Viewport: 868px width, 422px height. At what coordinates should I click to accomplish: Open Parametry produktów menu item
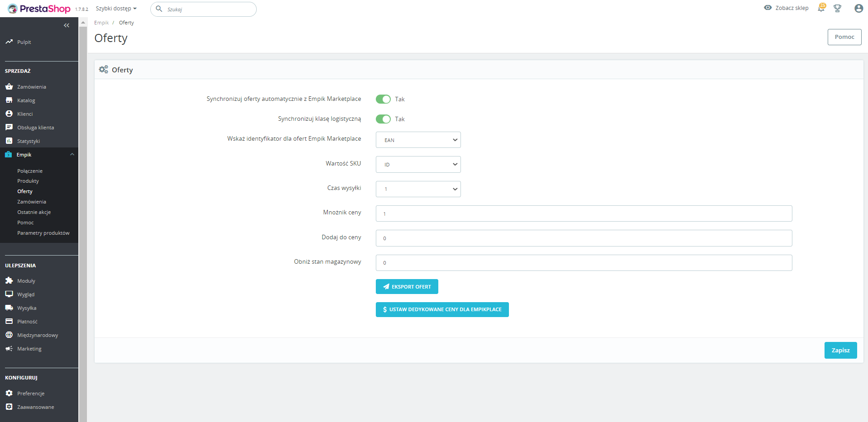click(43, 233)
